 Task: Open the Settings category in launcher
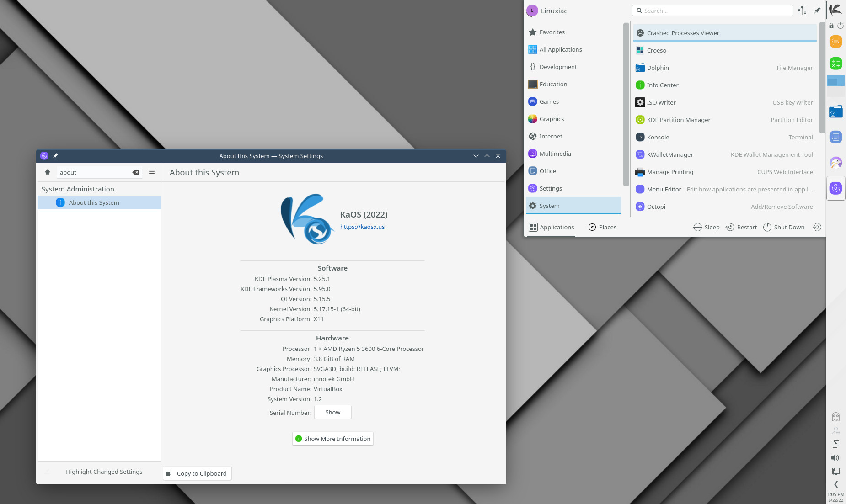[x=573, y=188]
